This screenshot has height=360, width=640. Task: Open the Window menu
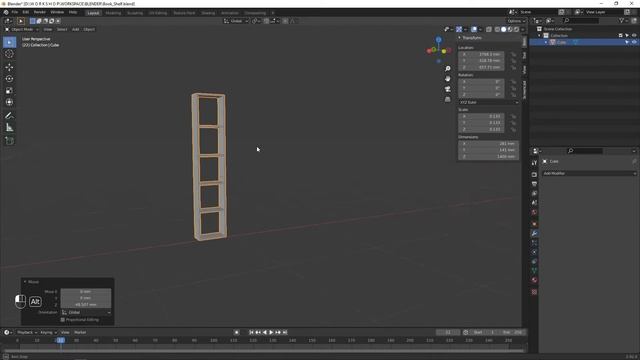pyautogui.click(x=57, y=13)
